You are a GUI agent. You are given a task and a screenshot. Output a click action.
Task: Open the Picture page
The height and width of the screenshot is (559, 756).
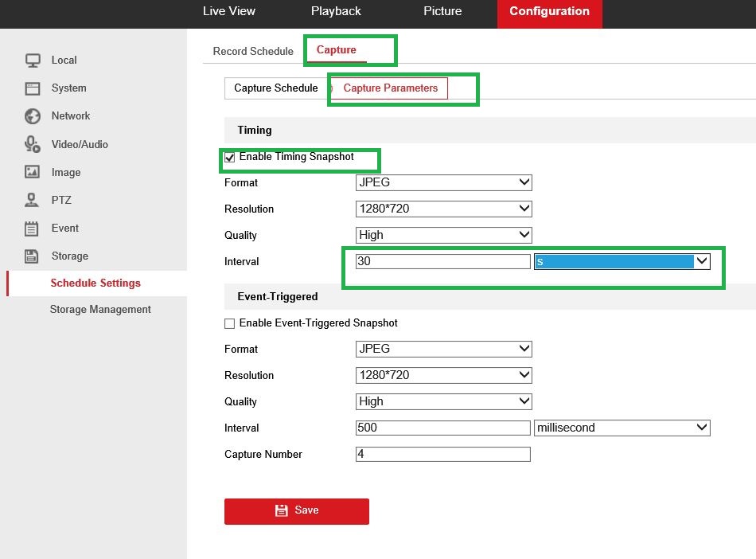pyautogui.click(x=442, y=11)
